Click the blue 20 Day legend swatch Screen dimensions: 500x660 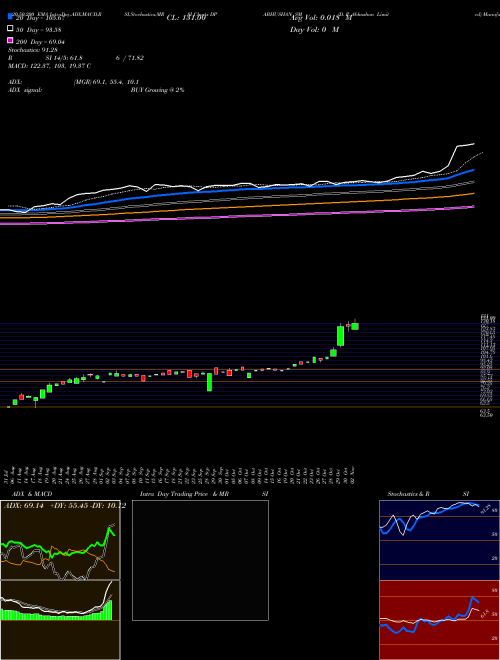point(10,17)
